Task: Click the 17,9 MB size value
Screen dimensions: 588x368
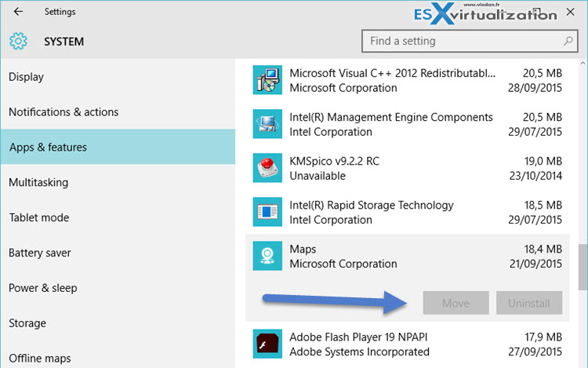Action: click(543, 337)
